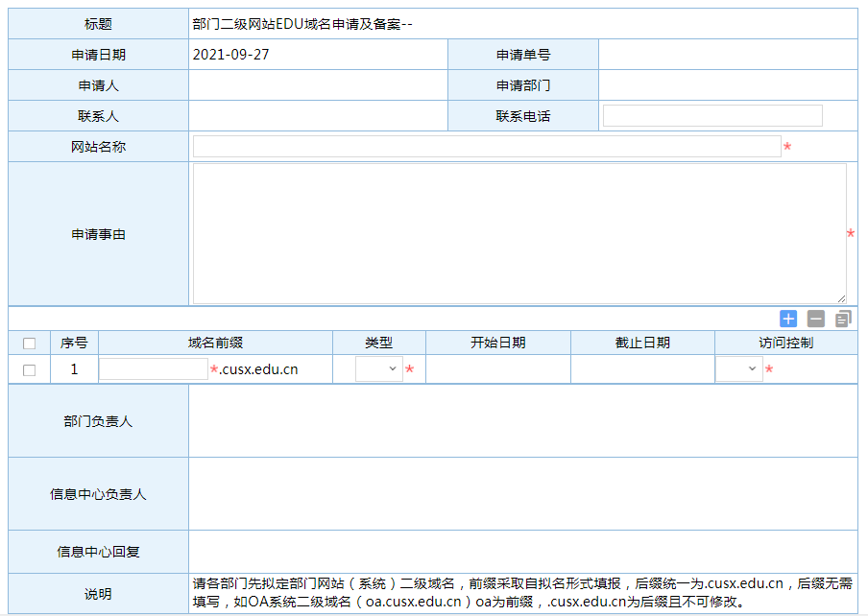Image resolution: width=868 pixels, height=616 pixels.
Task: Open the 类型 dropdown in row 1
Action: [379, 369]
